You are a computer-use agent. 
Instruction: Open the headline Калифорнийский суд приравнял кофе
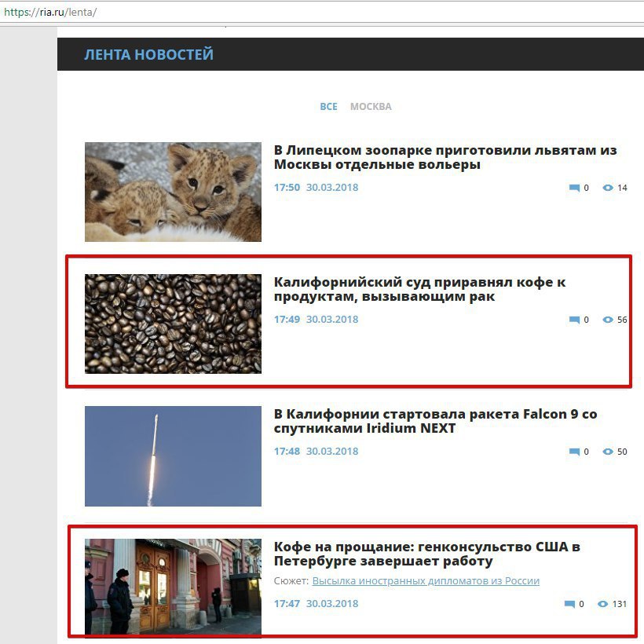click(x=419, y=289)
